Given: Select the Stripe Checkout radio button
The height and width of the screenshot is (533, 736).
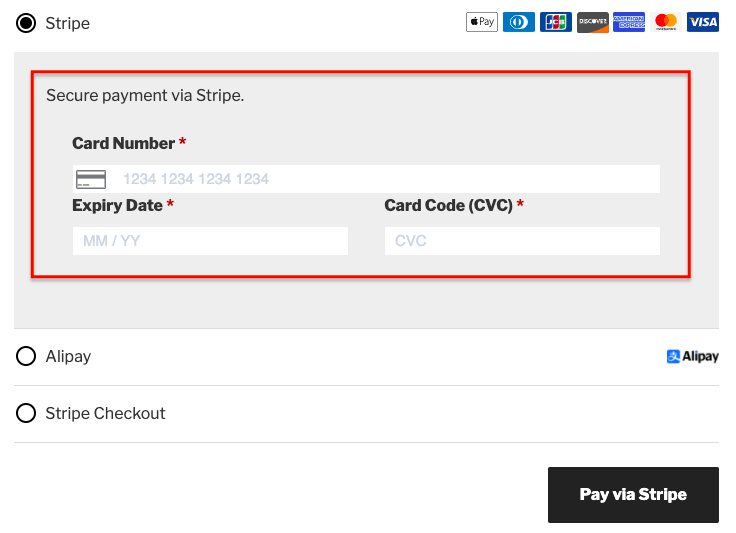Looking at the screenshot, I should pyautogui.click(x=26, y=413).
